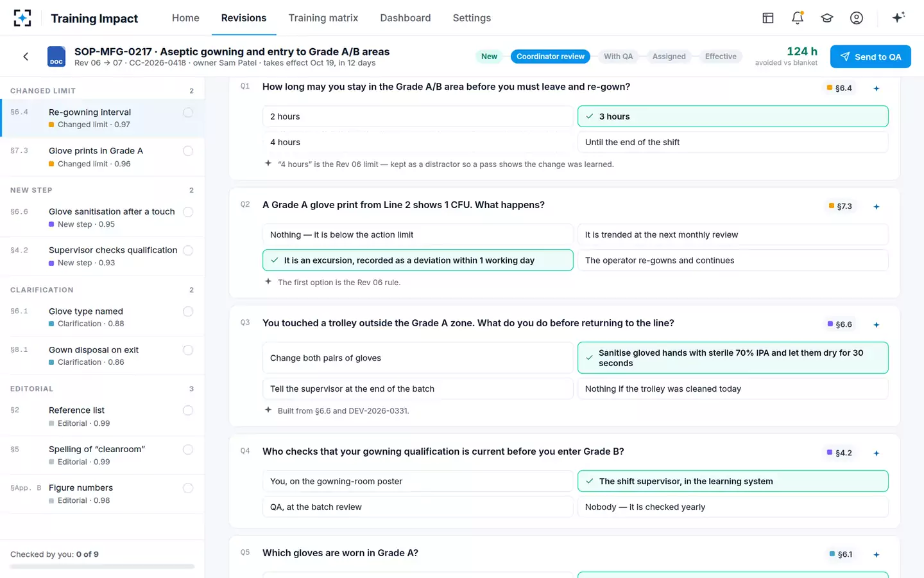Go back using the left chevron
Screen dimensions: 924x578
[26, 57]
